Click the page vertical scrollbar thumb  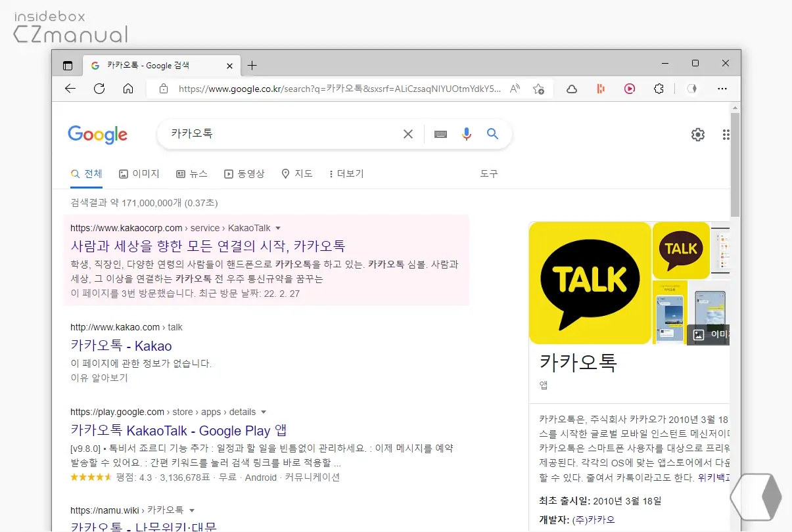(x=735, y=164)
